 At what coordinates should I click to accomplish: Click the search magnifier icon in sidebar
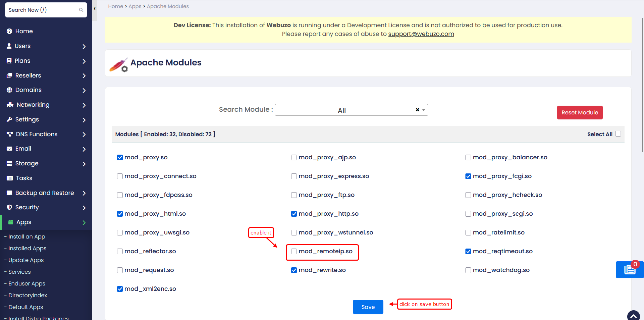tap(81, 10)
